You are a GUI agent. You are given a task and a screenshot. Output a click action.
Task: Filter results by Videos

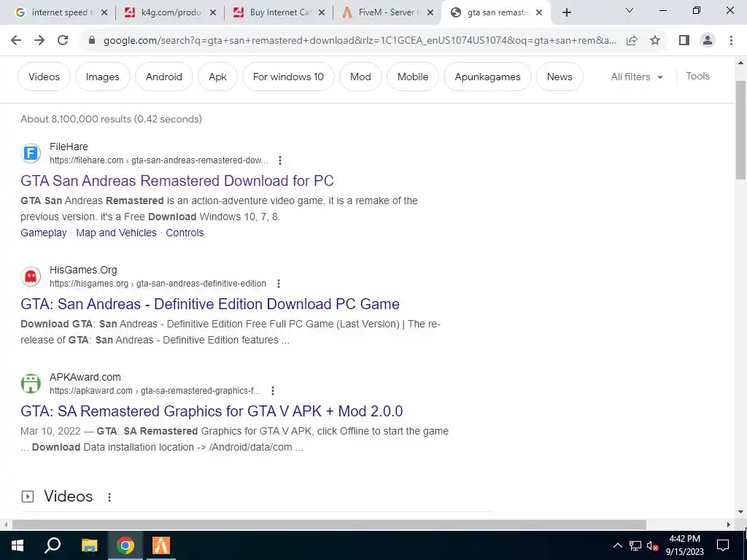click(44, 77)
